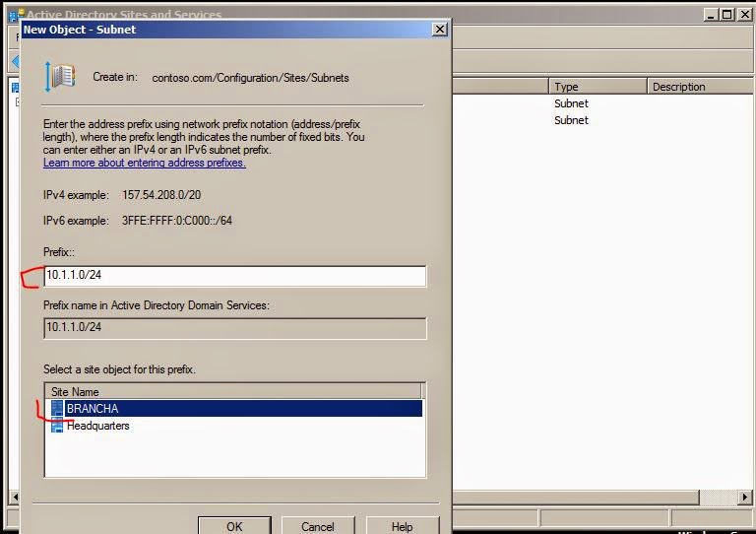Open Help in the Subnet dialog
This screenshot has height=534, width=756.
[402, 526]
